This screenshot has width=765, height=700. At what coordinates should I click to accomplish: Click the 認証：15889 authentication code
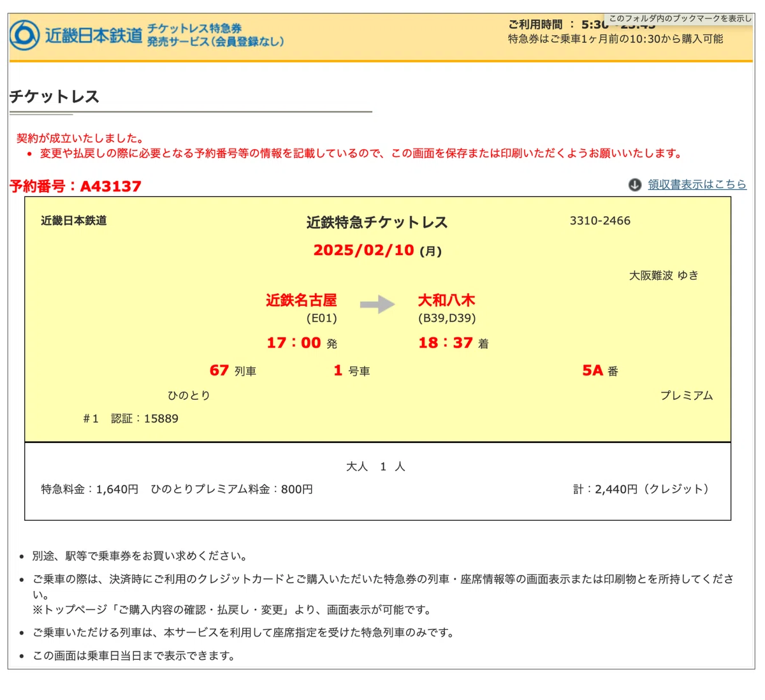click(145, 419)
